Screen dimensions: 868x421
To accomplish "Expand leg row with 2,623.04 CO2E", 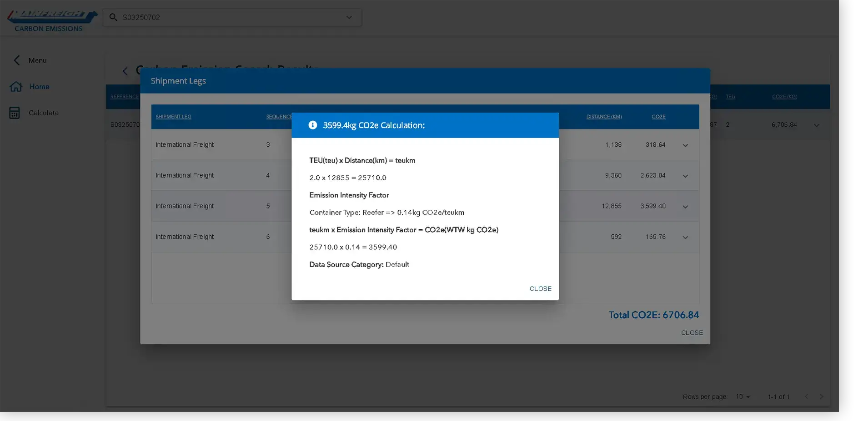I will coord(685,176).
